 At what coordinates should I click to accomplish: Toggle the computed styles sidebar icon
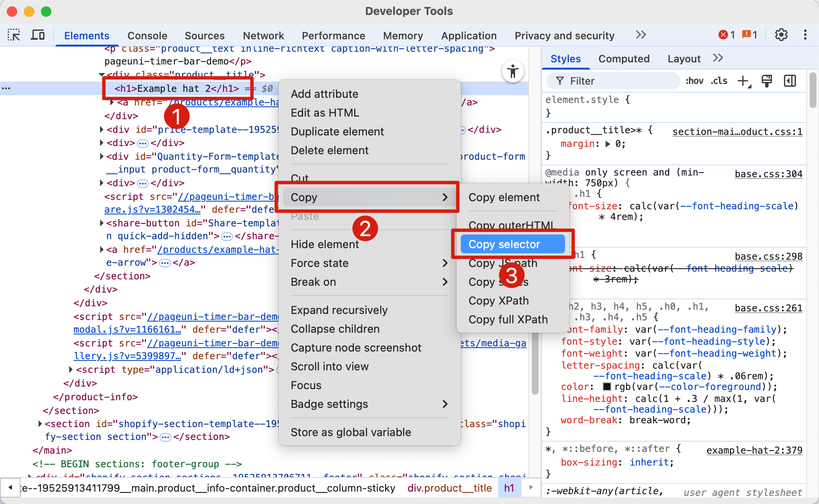(x=790, y=81)
